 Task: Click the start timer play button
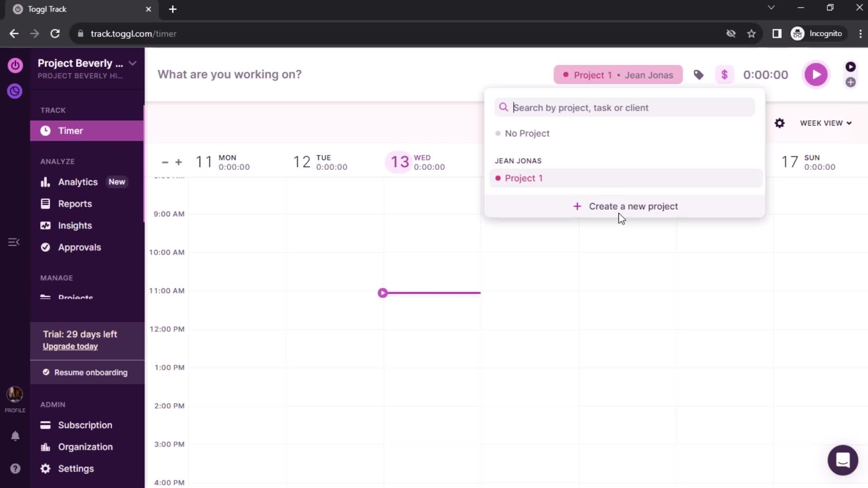tap(816, 74)
